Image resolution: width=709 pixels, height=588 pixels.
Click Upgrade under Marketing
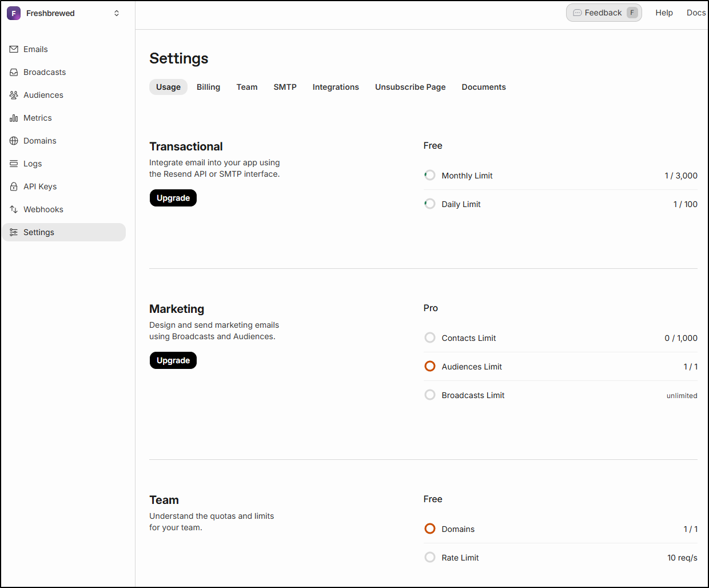[x=173, y=360]
